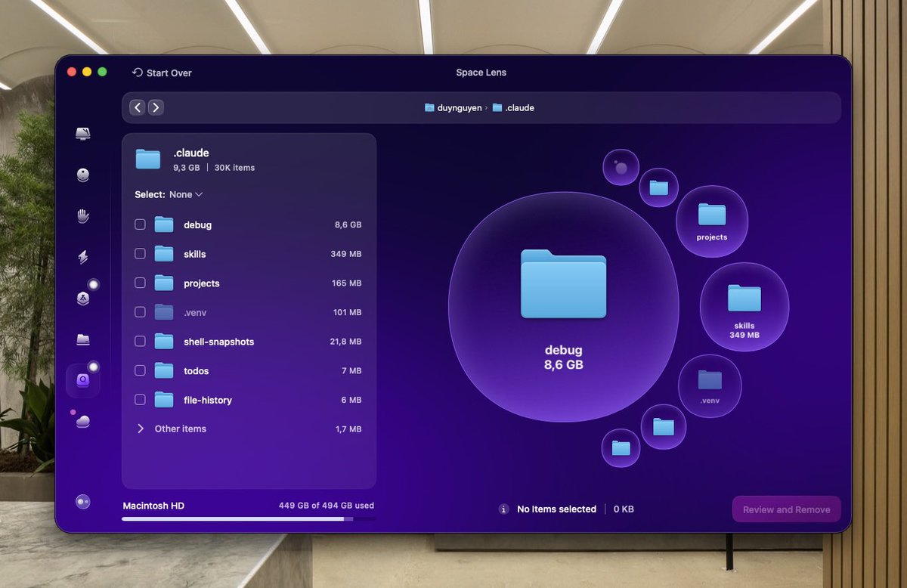Image resolution: width=907 pixels, height=588 pixels.
Task: Close the Space Lens window red button
Action: (72, 72)
